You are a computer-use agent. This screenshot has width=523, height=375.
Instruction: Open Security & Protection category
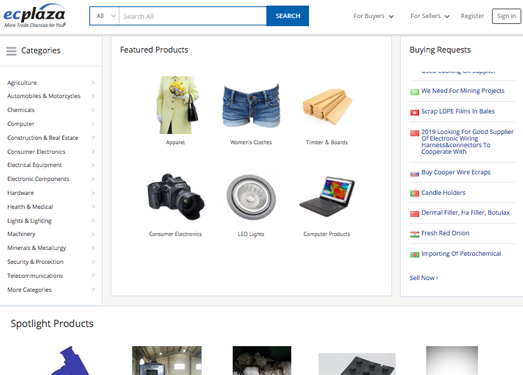(x=35, y=262)
